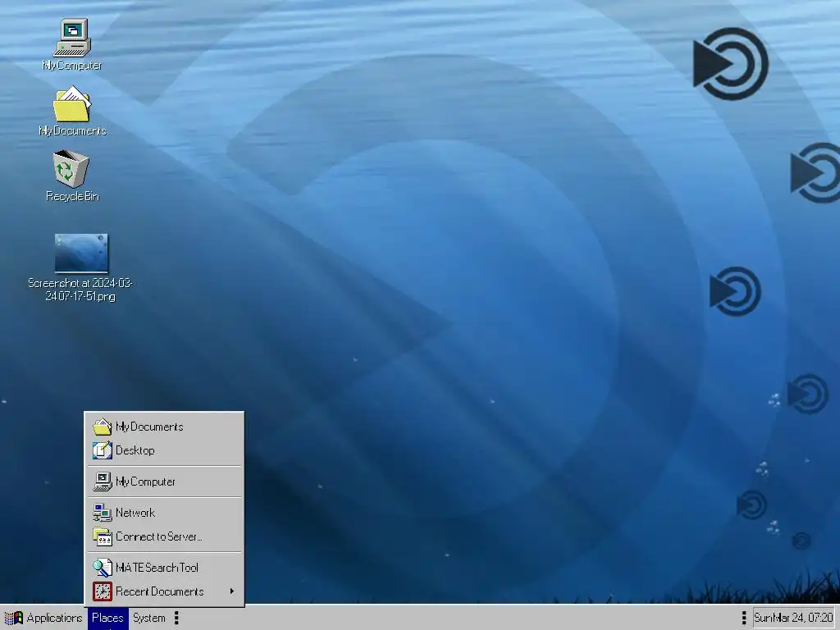Click the magnifier icon for MATE Search Tool
Screen dimensions: 840x630
102,568
